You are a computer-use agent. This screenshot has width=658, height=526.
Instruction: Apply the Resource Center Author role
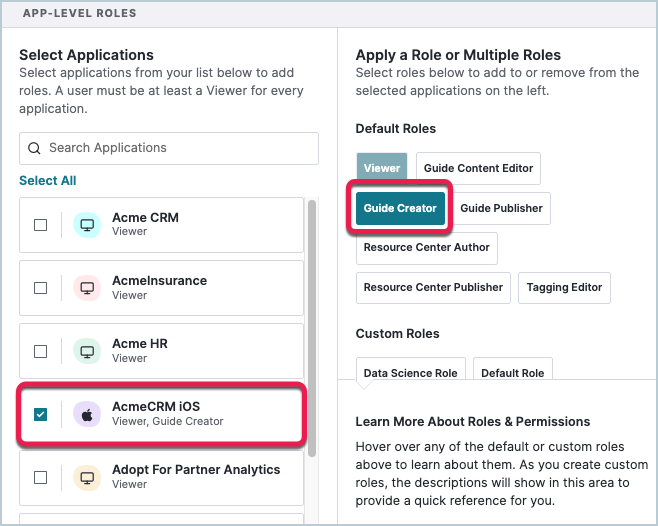pyautogui.click(x=427, y=248)
